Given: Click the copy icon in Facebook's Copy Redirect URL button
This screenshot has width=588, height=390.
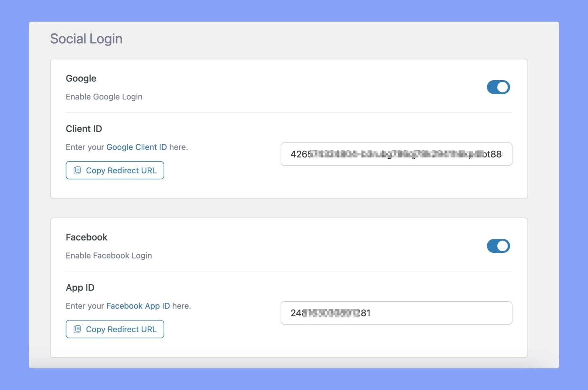Looking at the screenshot, I should (x=78, y=329).
